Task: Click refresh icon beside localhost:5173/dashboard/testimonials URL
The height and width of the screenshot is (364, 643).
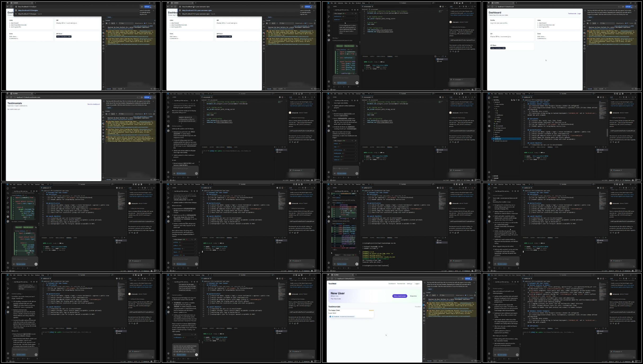Action: coord(11,97)
